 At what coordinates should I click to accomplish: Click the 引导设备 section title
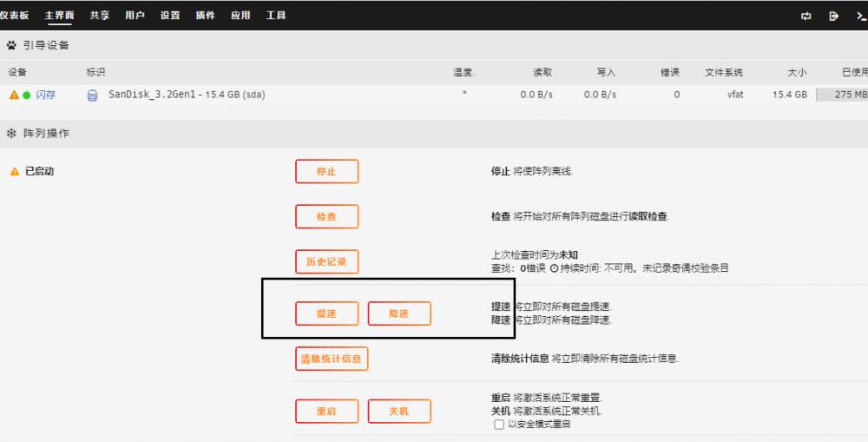pos(47,45)
